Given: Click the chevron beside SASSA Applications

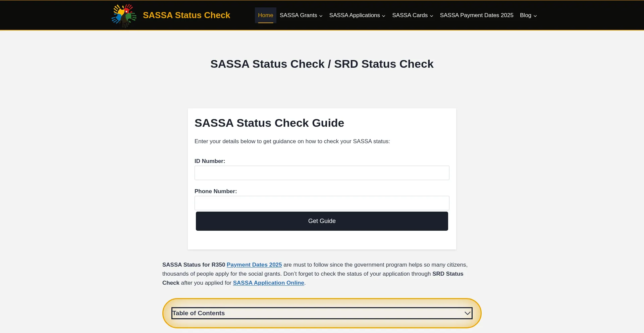Looking at the screenshot, I should (x=384, y=16).
